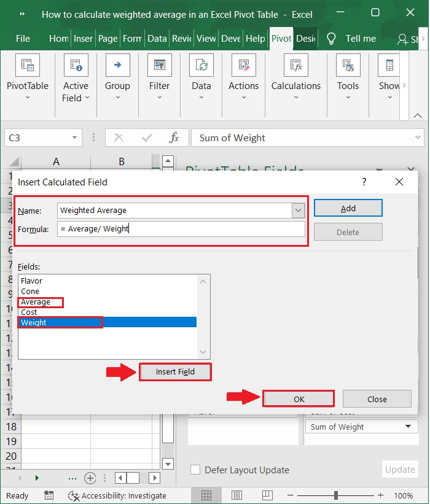Screen dimensions: 430x504
Task: Close the Insert Calculated Field dialog
Action: pos(399,182)
